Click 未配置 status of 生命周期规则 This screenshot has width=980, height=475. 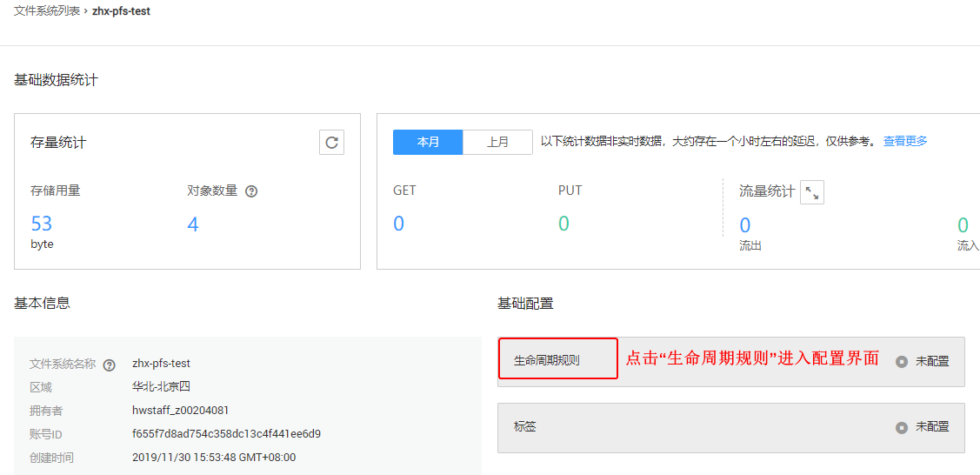(932, 361)
